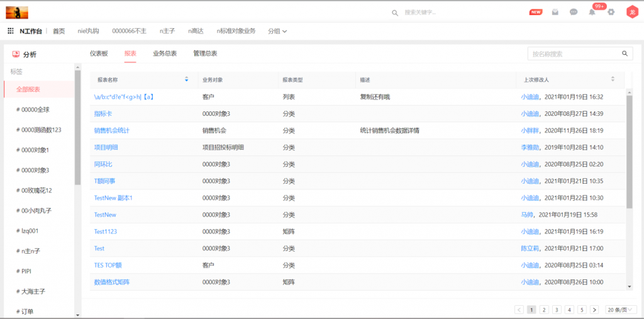
Task: Select the # 0000对象3 tag
Action: [x=35, y=170]
